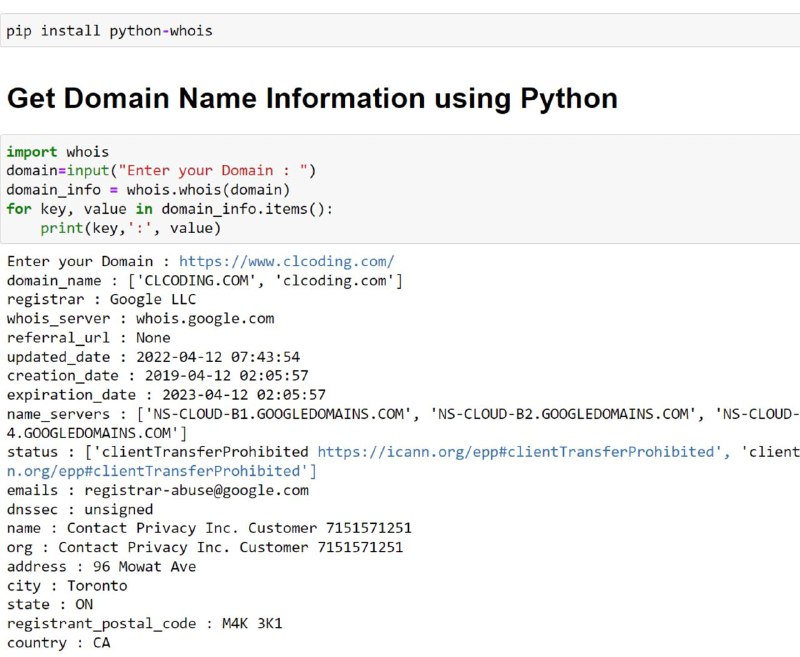This screenshot has height=657, width=800.
Task: Click the heading Get Domain Name Information using Python
Action: click(x=312, y=98)
